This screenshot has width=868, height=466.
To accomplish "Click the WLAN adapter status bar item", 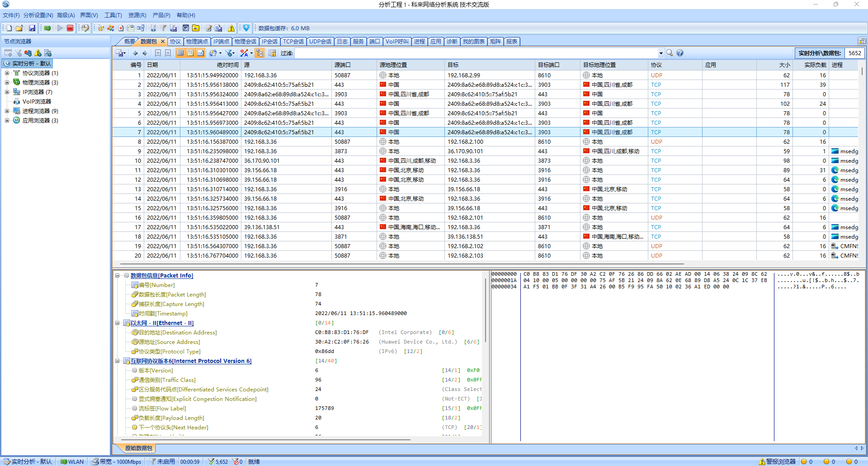I will pyautogui.click(x=72, y=461).
